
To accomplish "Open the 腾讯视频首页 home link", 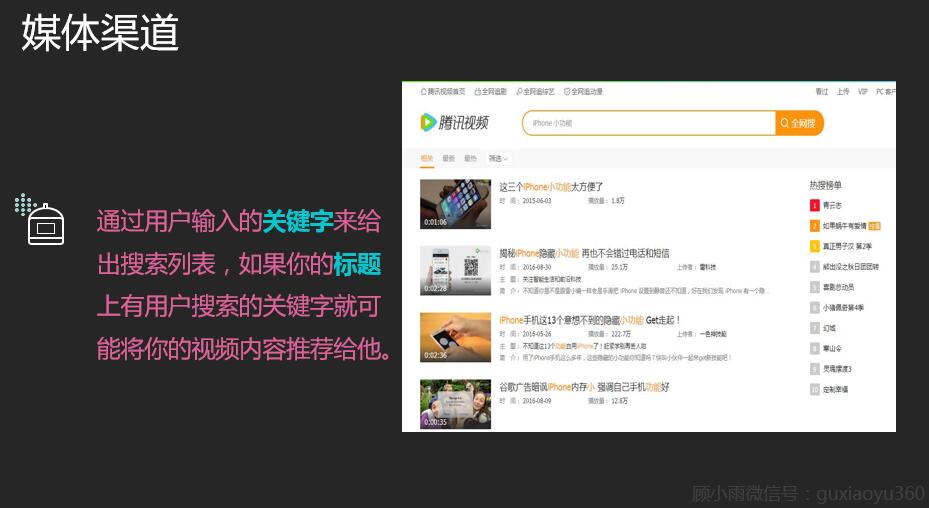I will pos(443,91).
